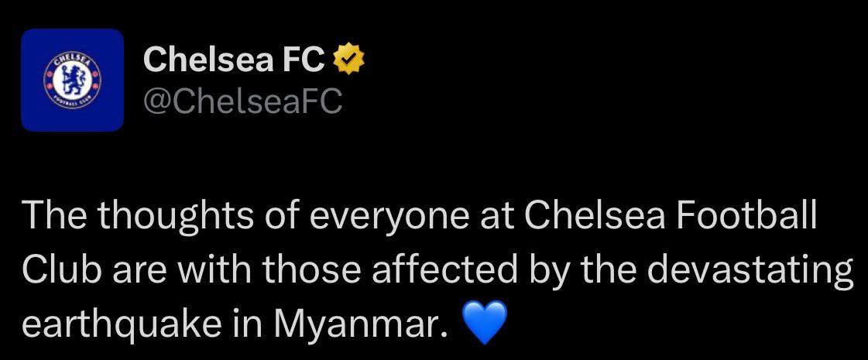Open the @ChelseaFC handle link
The image size is (868, 360).
(x=242, y=101)
